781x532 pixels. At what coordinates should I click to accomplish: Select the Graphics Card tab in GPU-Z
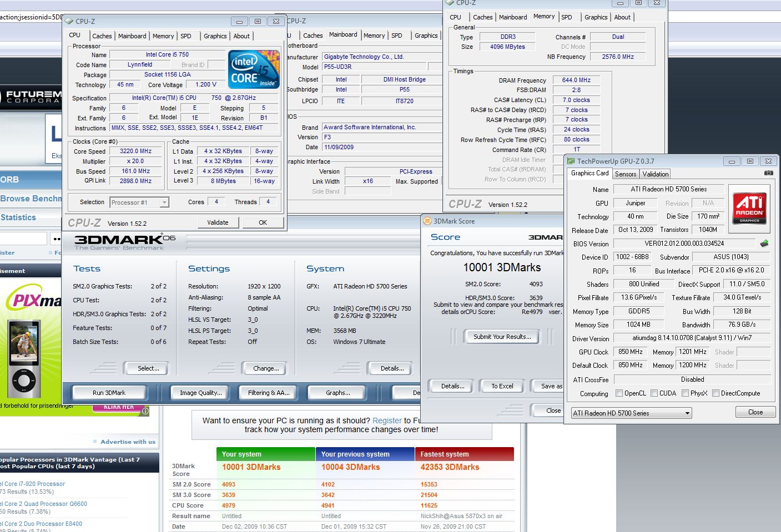pyautogui.click(x=590, y=173)
